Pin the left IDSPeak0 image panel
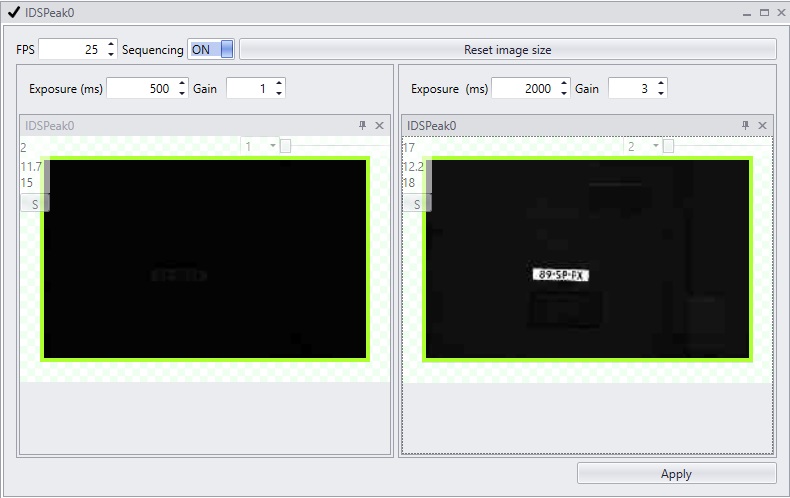The image size is (790, 498). 362,125
